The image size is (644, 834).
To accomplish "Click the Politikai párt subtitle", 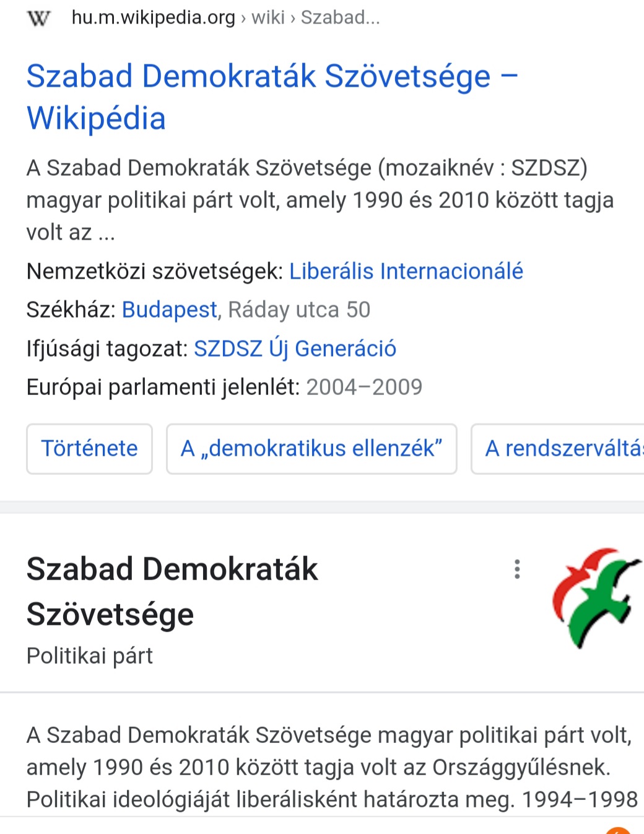I will (x=89, y=656).
